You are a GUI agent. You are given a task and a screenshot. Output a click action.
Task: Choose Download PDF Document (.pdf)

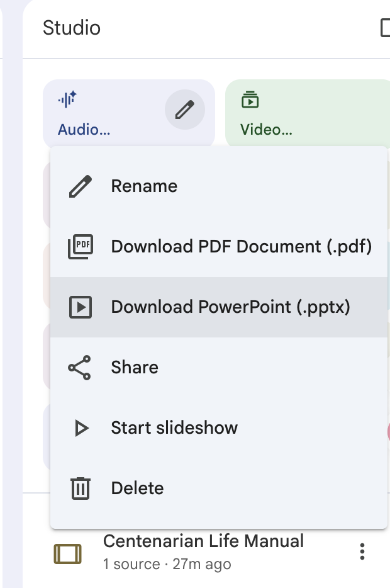241,247
